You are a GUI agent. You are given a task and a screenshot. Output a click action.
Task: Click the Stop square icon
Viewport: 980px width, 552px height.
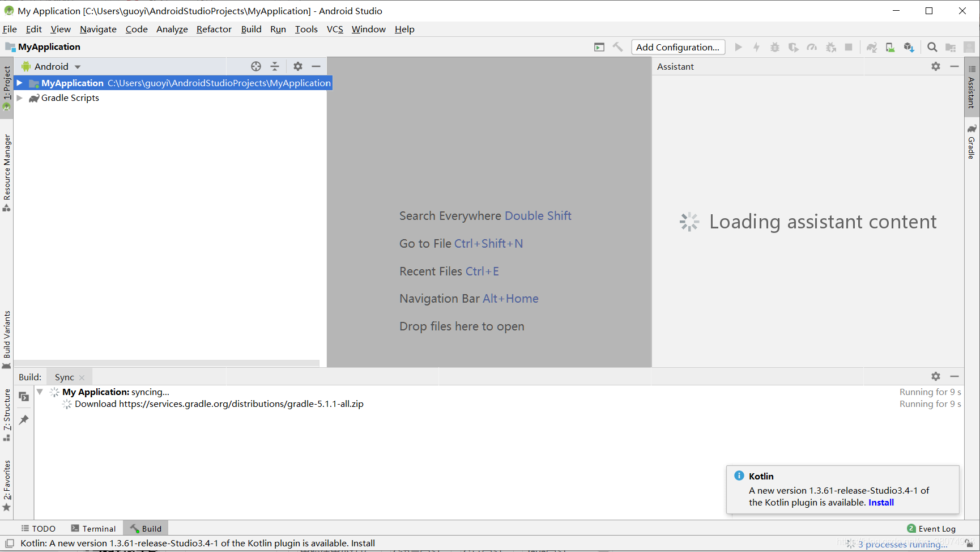(x=849, y=47)
